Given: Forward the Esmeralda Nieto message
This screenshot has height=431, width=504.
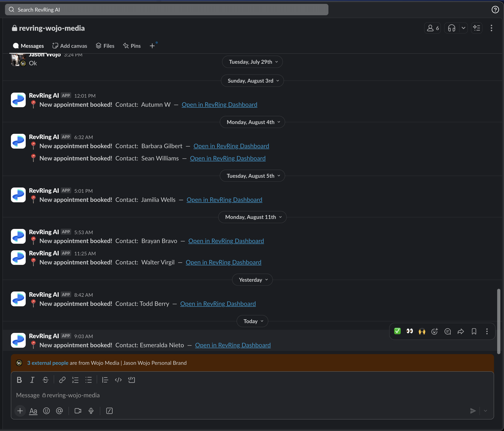Looking at the screenshot, I should coord(461,331).
